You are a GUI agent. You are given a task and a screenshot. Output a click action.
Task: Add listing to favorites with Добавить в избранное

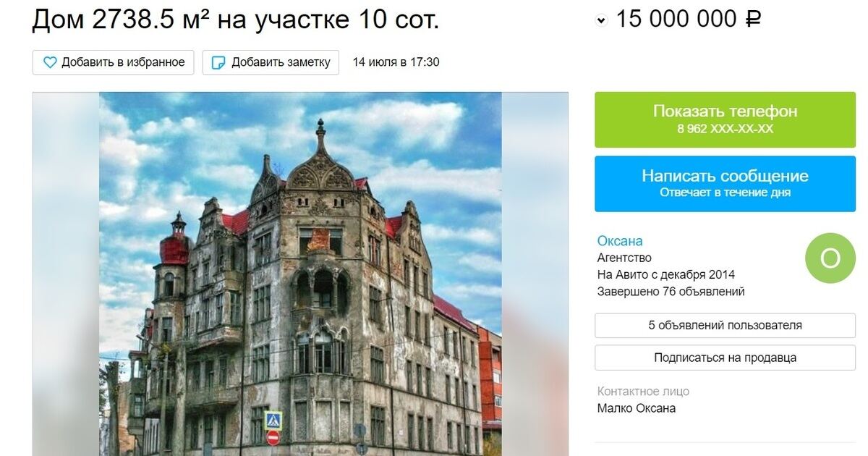pyautogui.click(x=114, y=62)
